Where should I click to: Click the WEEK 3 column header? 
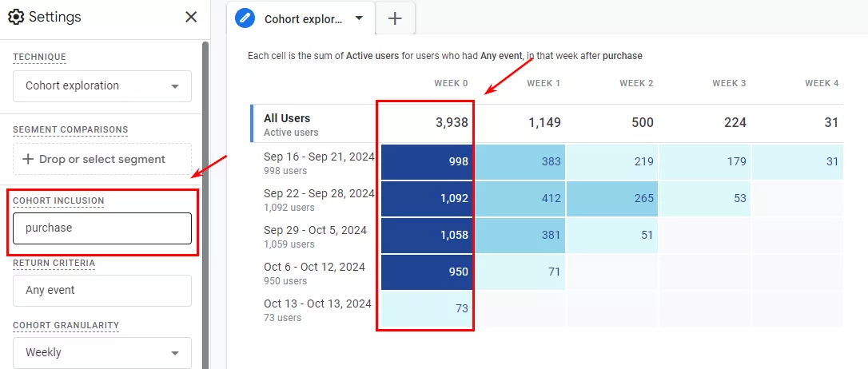tap(729, 84)
